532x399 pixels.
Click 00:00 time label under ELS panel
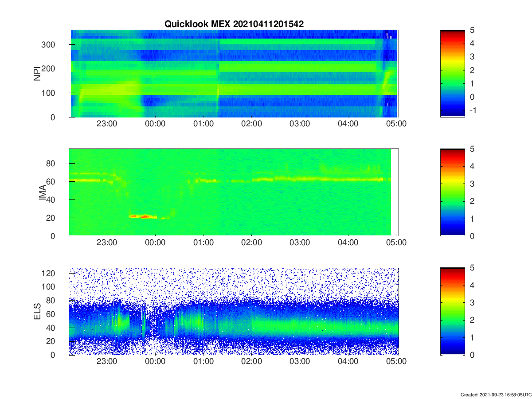point(155,362)
